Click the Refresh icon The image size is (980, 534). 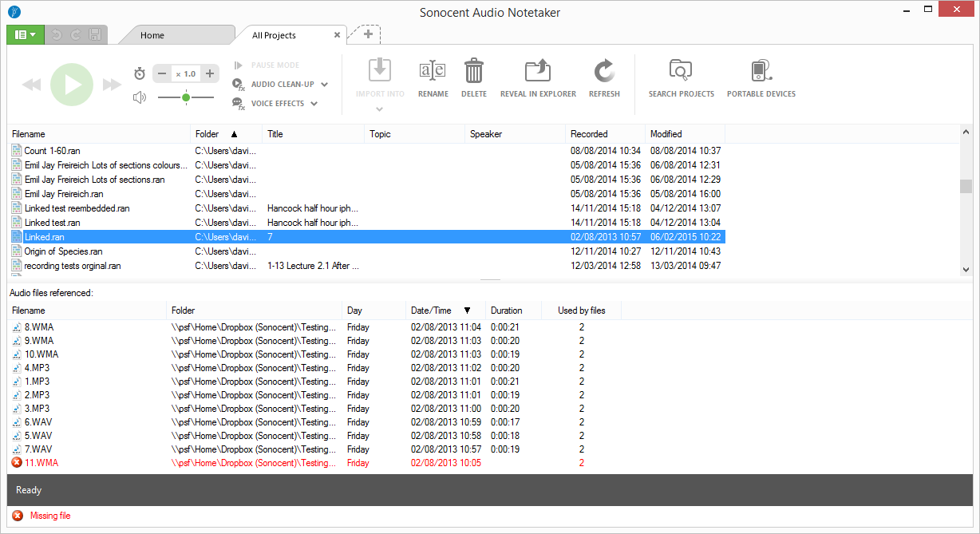(x=604, y=71)
